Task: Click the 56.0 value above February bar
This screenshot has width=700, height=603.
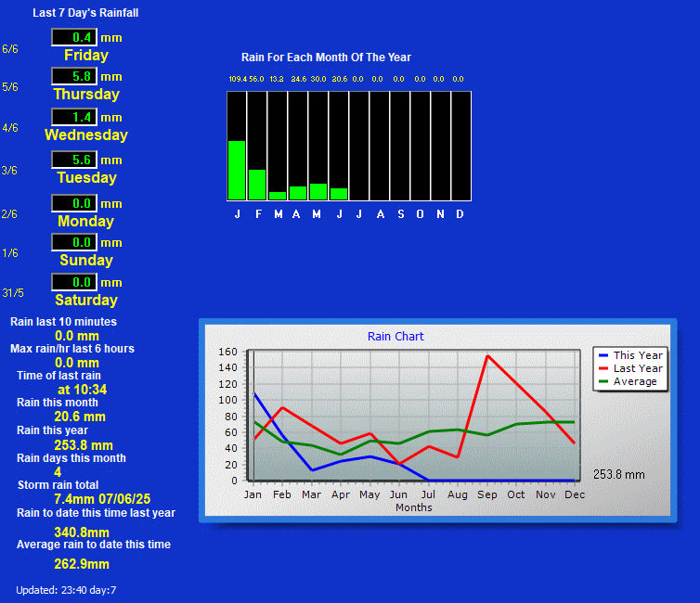Action: click(x=256, y=79)
